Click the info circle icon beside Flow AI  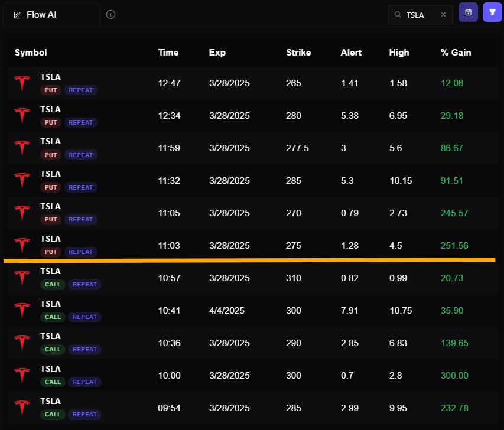(x=110, y=14)
